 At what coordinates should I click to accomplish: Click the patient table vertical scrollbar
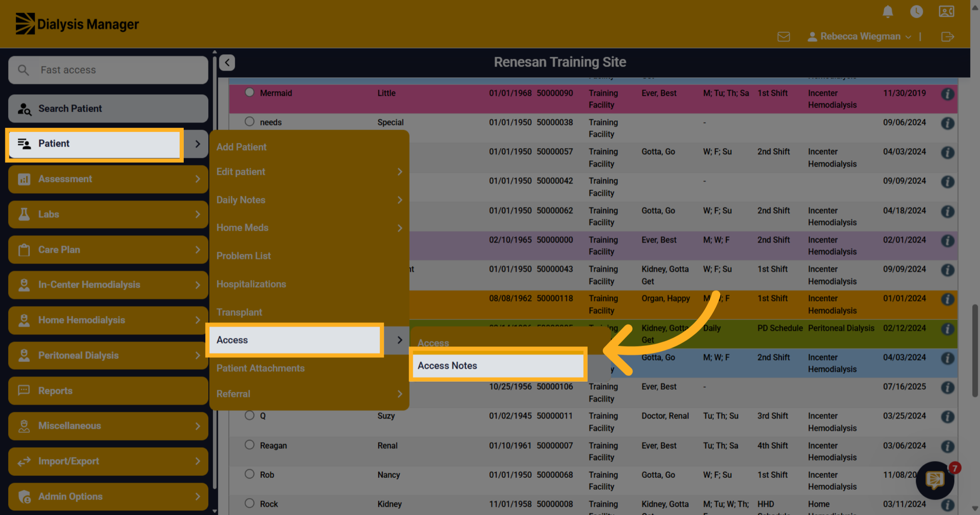tap(975, 350)
